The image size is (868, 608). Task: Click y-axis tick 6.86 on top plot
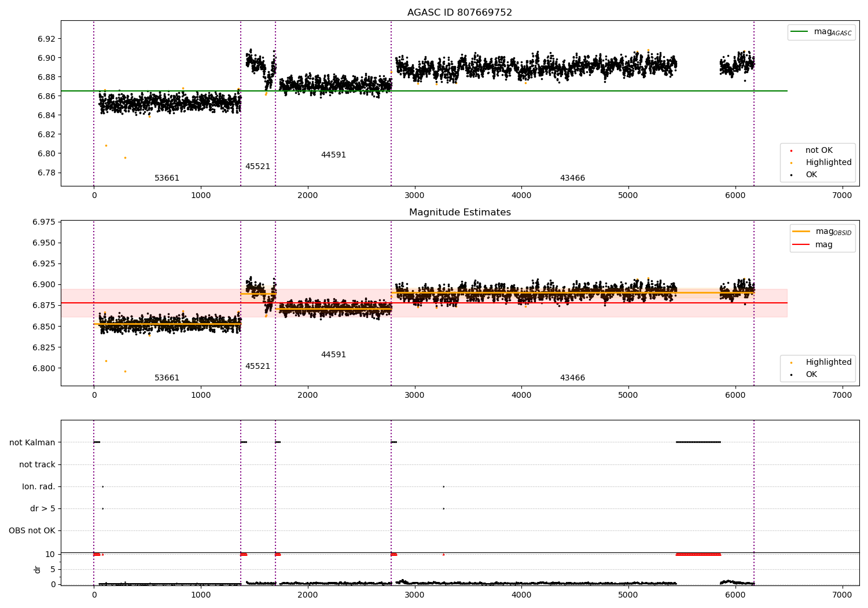tap(46, 96)
